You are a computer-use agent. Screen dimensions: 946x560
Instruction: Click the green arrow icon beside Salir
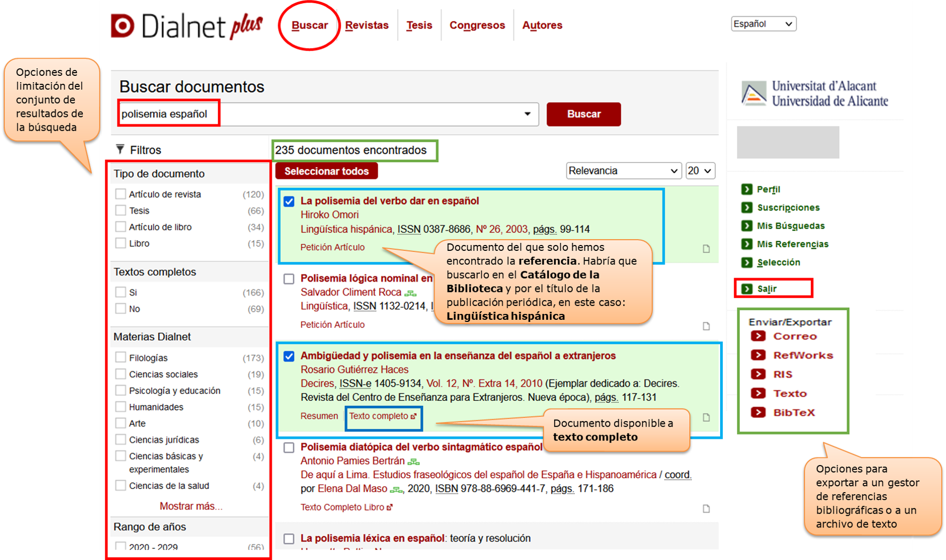(746, 289)
